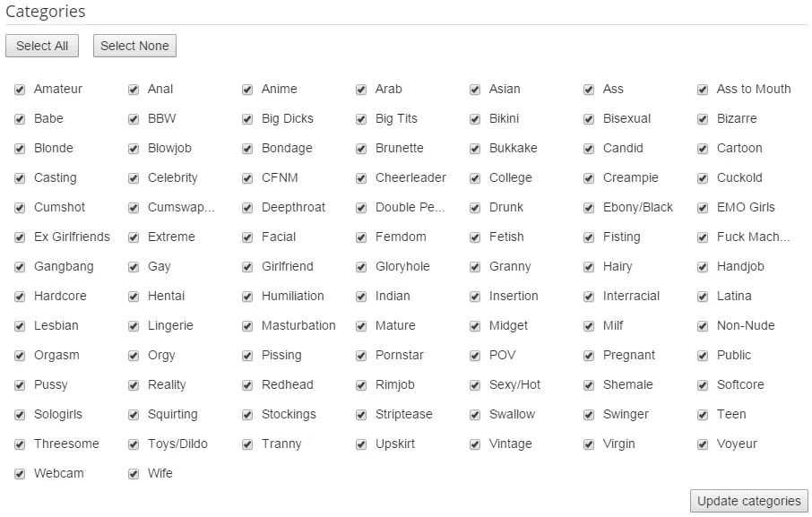Uncheck the Cartoon checkbox
This screenshot has width=812, height=517.
tap(703, 149)
